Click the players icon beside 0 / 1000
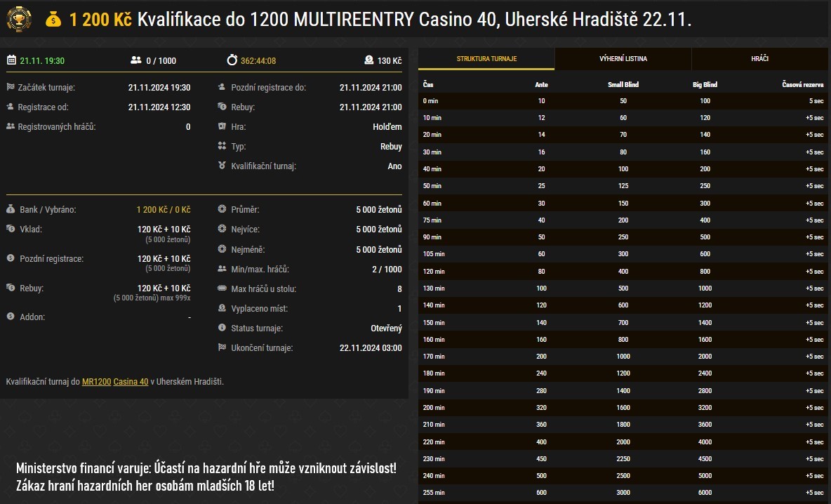831x504 pixels. [x=135, y=60]
